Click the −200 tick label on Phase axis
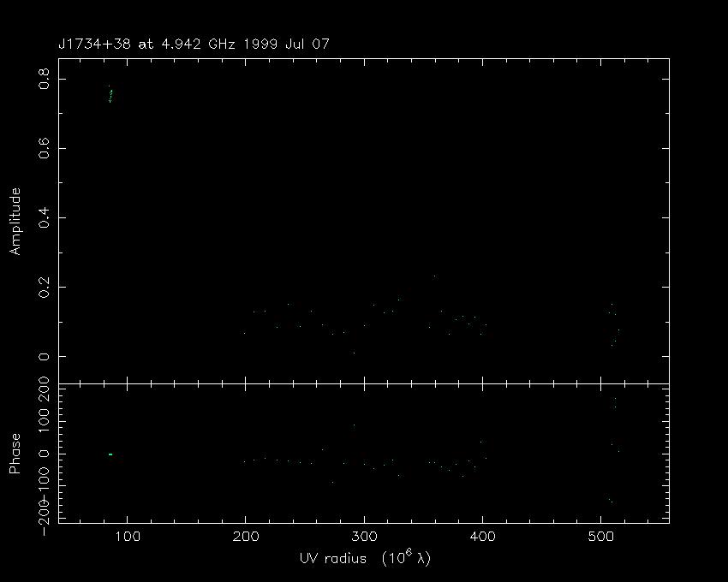Screen dimensions: 728x582 (x=44, y=517)
